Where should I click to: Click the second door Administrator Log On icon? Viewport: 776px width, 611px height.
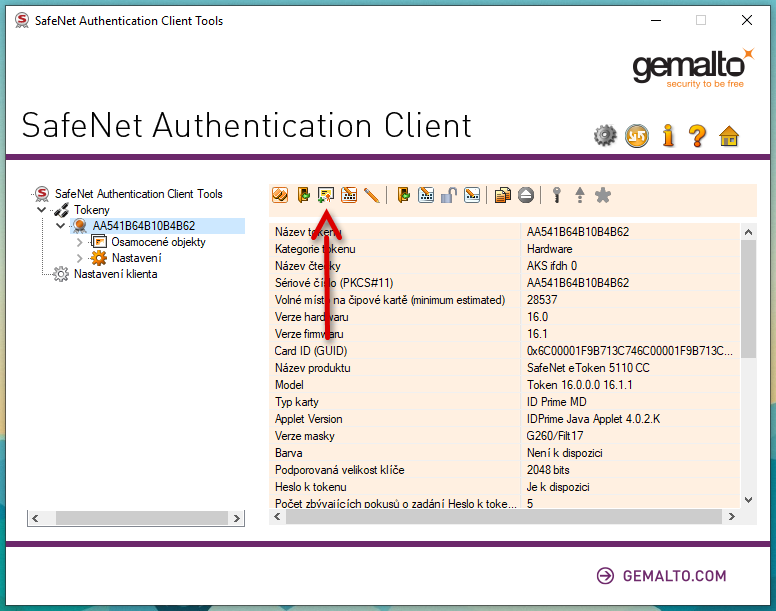[403, 195]
